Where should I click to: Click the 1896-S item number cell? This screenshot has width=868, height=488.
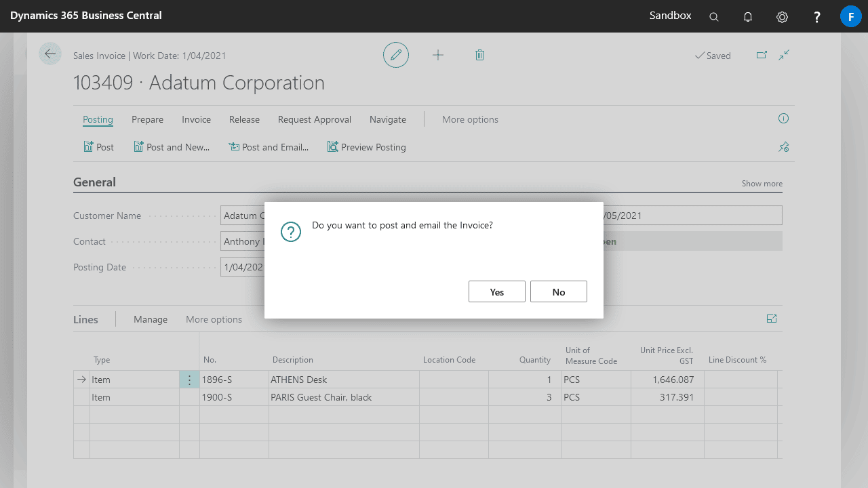point(234,380)
